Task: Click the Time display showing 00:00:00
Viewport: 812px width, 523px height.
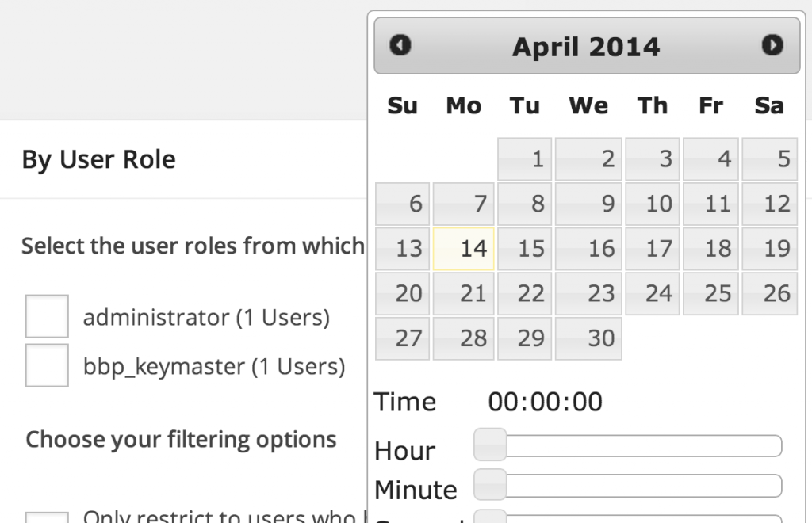Action: (x=543, y=402)
